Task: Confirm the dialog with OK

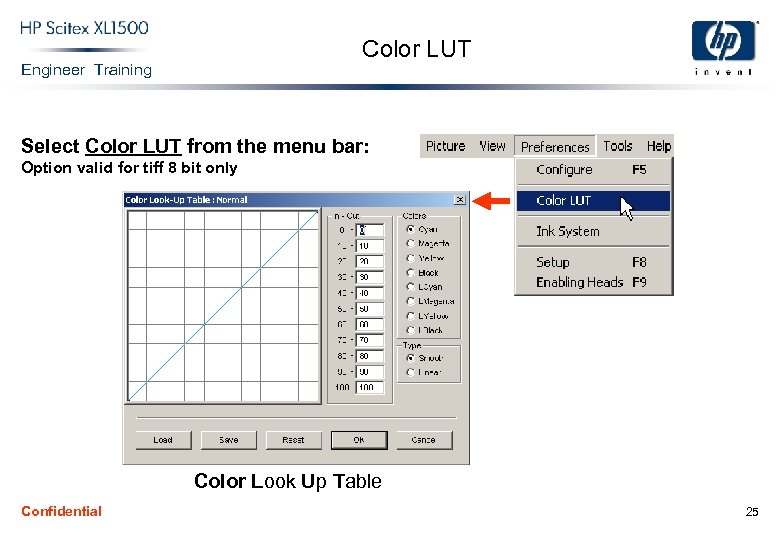Action: 359,440
